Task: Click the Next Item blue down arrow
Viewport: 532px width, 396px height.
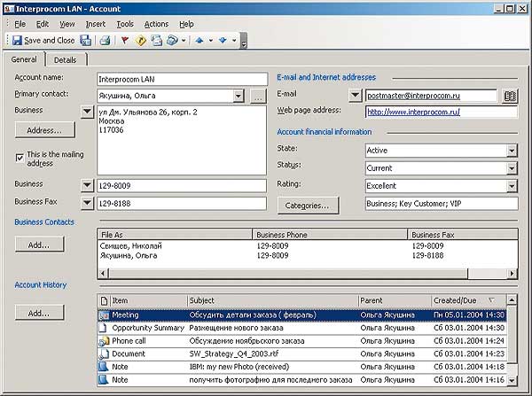Action: click(x=222, y=40)
